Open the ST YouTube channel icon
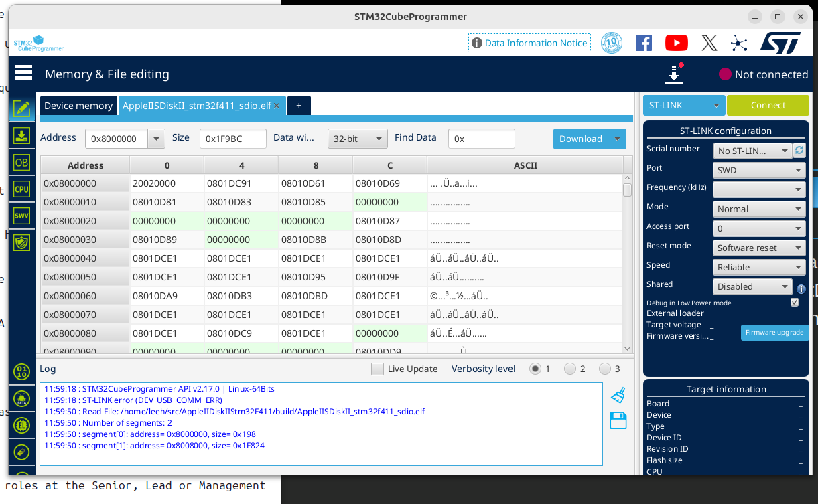This screenshot has width=818, height=504. tap(677, 43)
